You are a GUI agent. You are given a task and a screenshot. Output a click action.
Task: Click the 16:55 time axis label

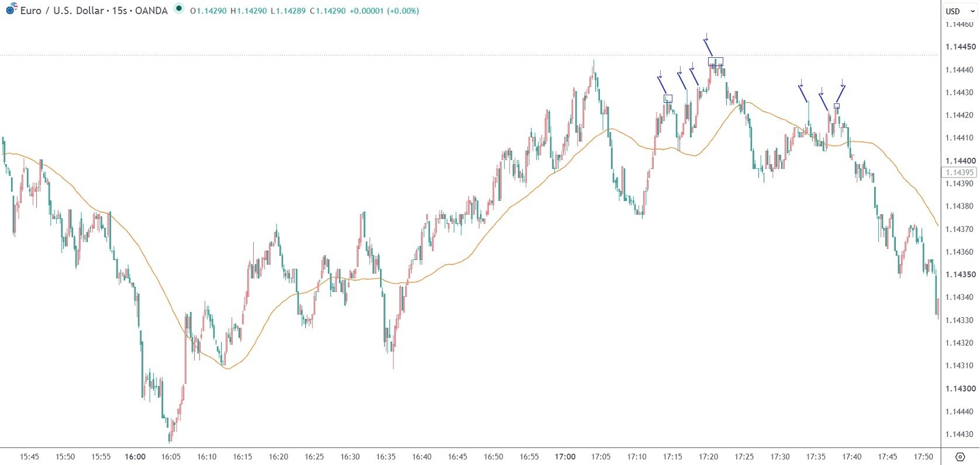point(529,457)
